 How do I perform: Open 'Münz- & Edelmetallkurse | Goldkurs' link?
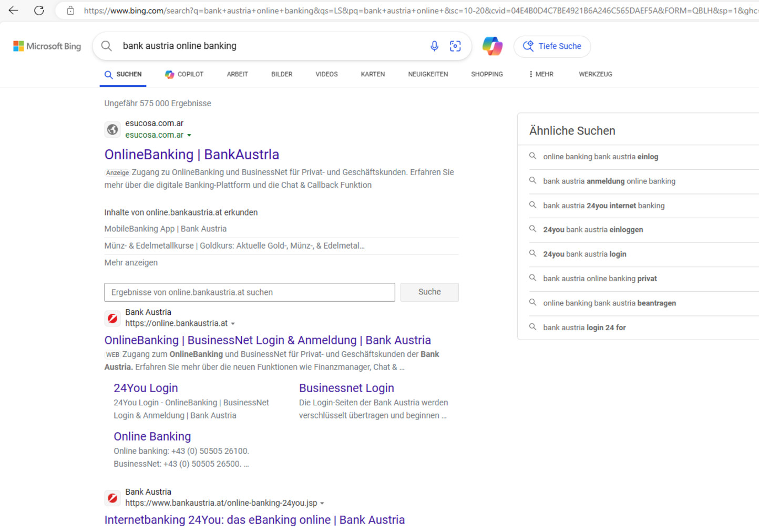point(234,245)
